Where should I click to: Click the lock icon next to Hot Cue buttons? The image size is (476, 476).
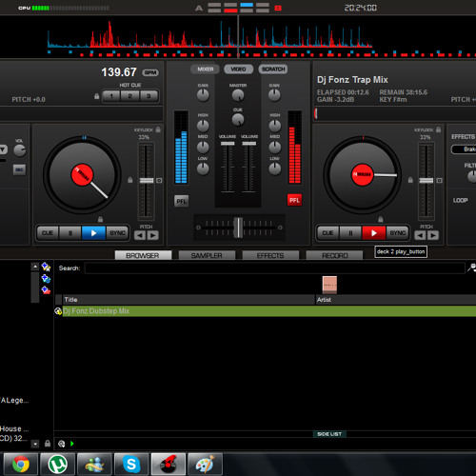pyautogui.click(x=97, y=96)
